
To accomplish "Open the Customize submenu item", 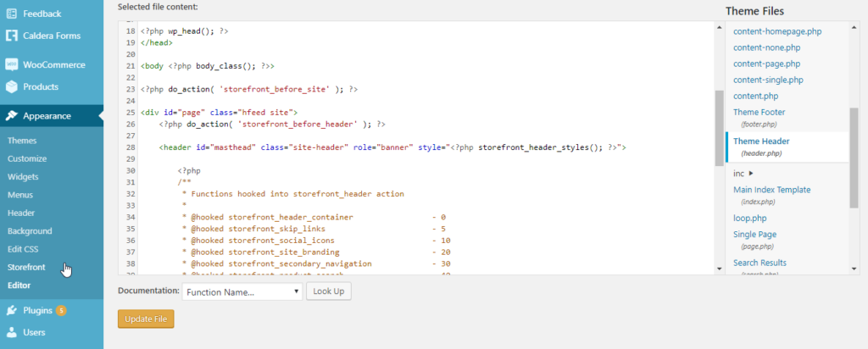I will coord(27,158).
